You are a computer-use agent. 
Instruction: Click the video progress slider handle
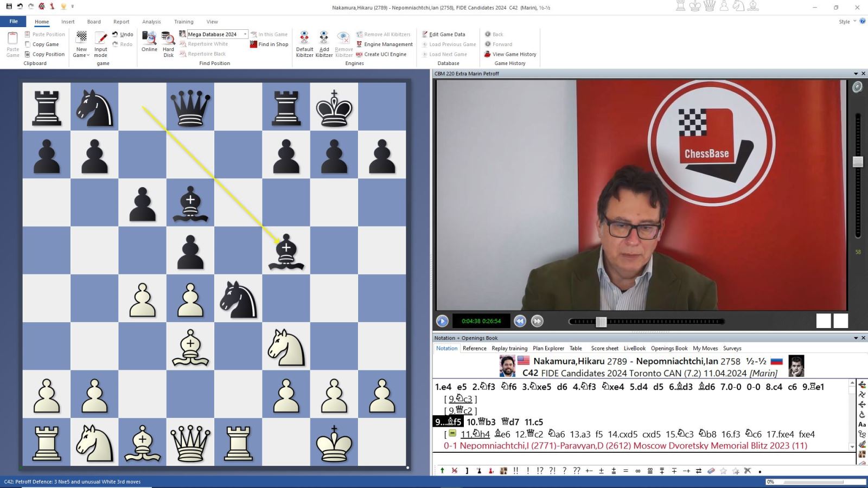[601, 322]
